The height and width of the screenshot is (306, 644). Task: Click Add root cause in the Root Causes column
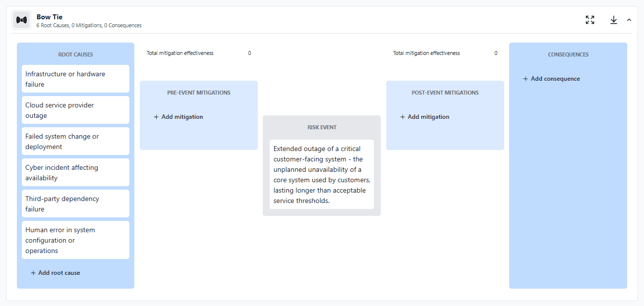(x=59, y=273)
